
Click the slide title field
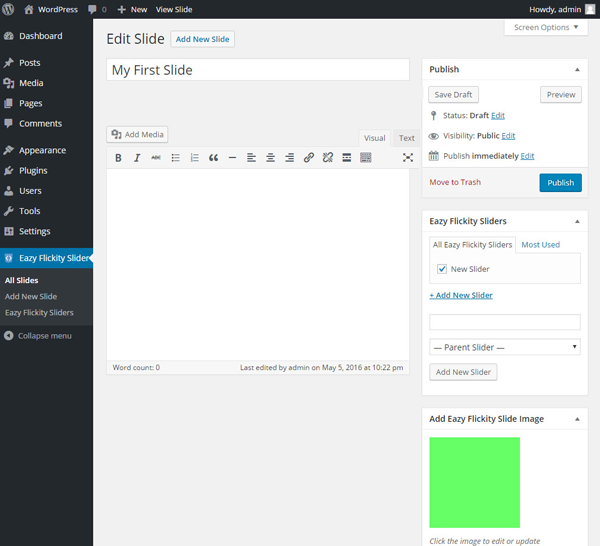(x=258, y=70)
